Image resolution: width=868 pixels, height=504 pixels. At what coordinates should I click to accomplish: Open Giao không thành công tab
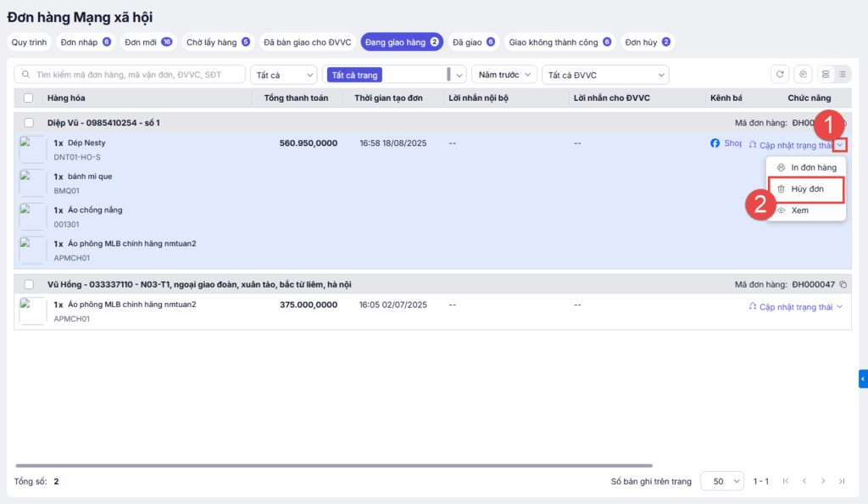point(559,42)
